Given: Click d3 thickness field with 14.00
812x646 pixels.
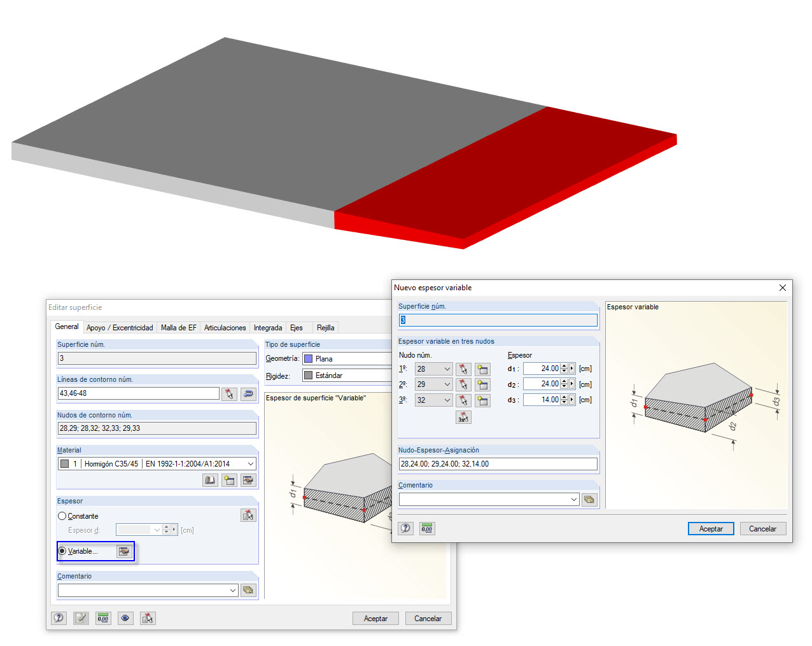Looking at the screenshot, I should (x=542, y=400).
